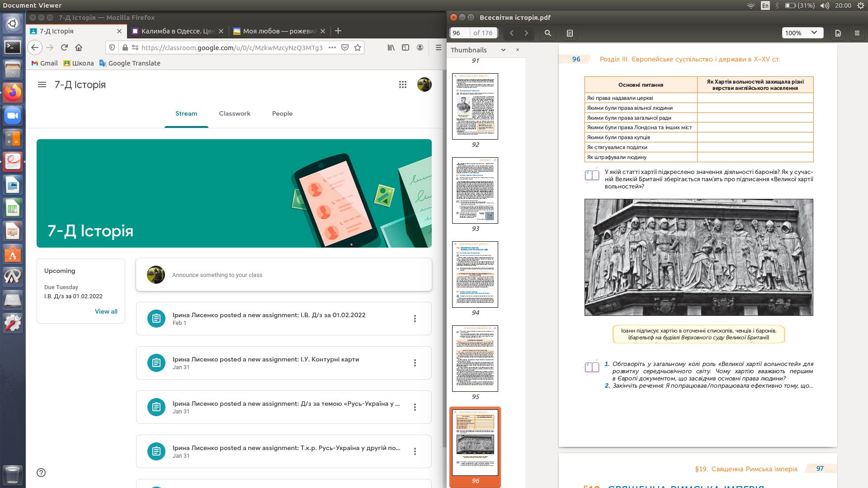Reload the Firefox page
This screenshot has height=488, width=868.
[x=64, y=47]
